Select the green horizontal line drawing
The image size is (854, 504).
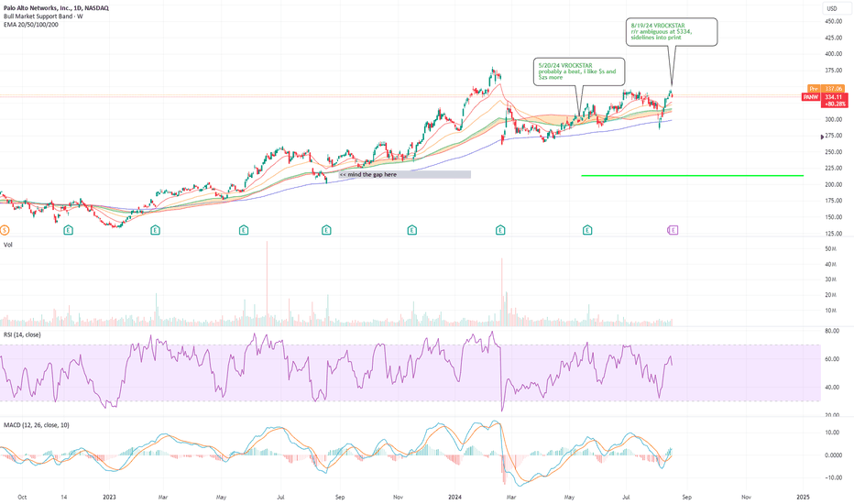pyautogui.click(x=692, y=175)
